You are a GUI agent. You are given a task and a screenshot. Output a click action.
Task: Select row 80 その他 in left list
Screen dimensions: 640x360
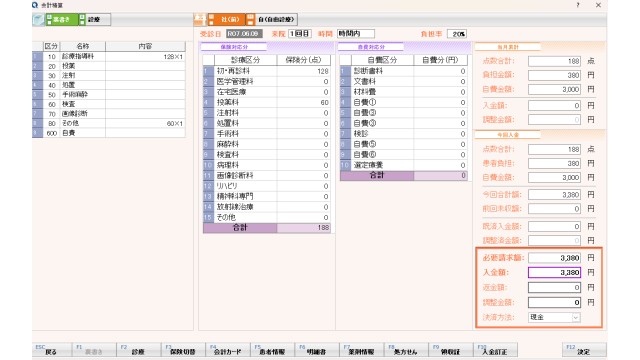[x=109, y=123]
